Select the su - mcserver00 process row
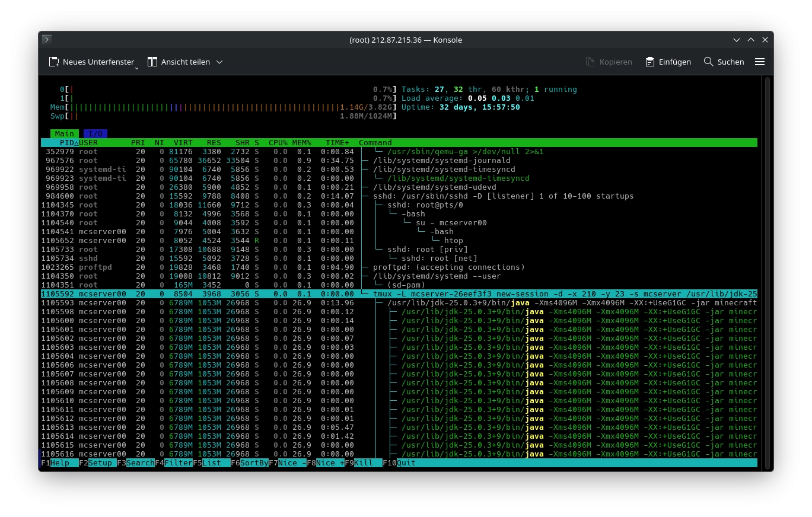 coord(399,223)
